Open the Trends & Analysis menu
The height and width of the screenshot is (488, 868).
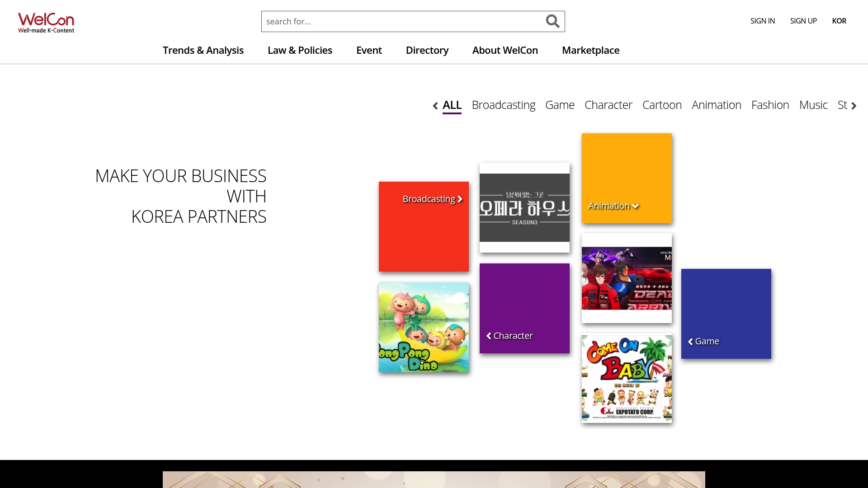(x=203, y=50)
